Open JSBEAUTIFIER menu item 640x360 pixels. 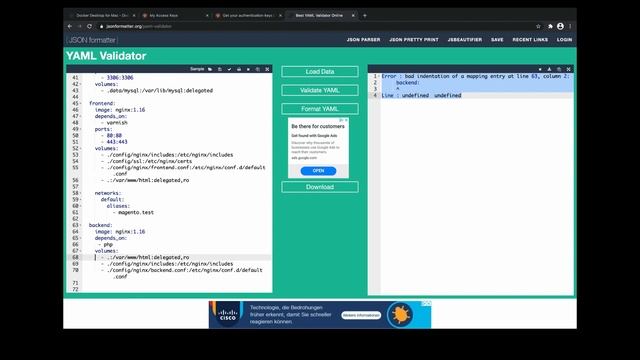pos(465,40)
